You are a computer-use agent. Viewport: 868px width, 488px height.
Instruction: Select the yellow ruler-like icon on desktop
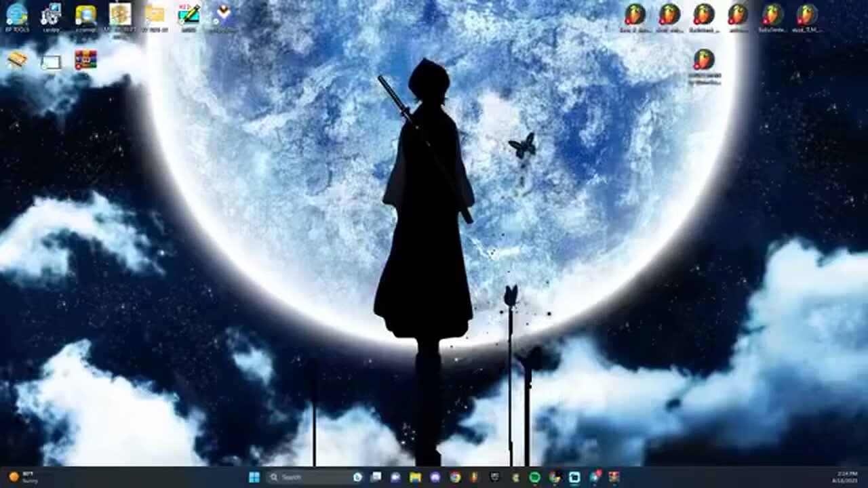coord(16,60)
